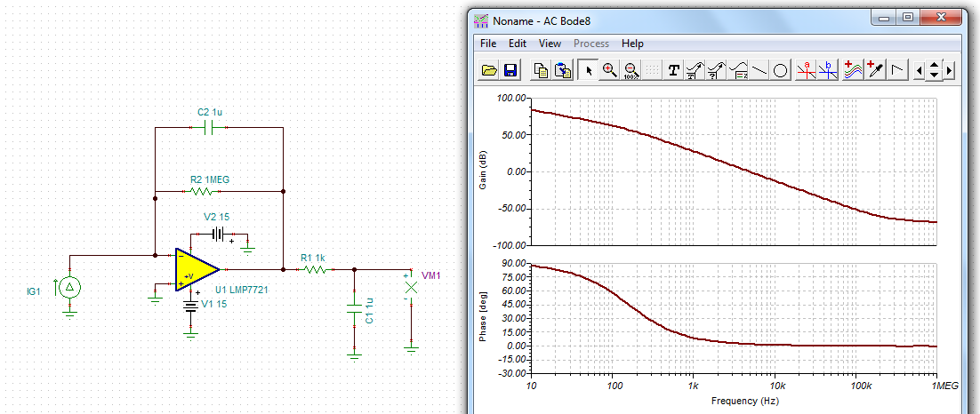Click the Zoom Out 100% magnifier icon
Viewport: 980px width, 414px height.
coord(631,70)
